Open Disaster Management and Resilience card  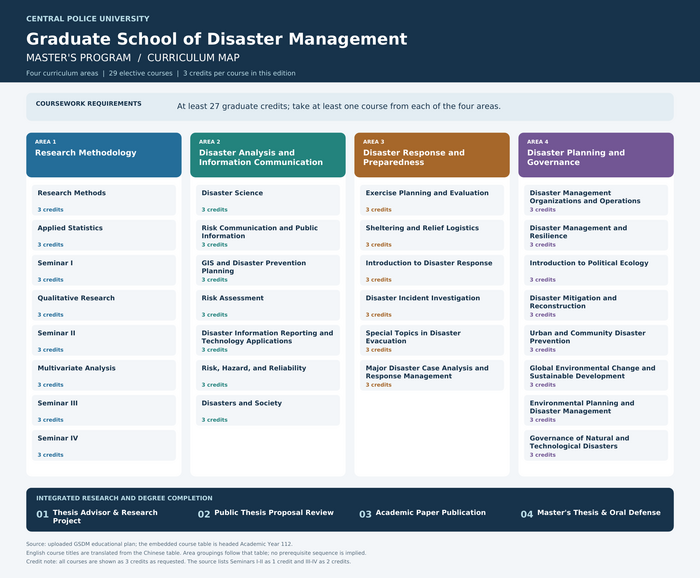(x=596, y=235)
